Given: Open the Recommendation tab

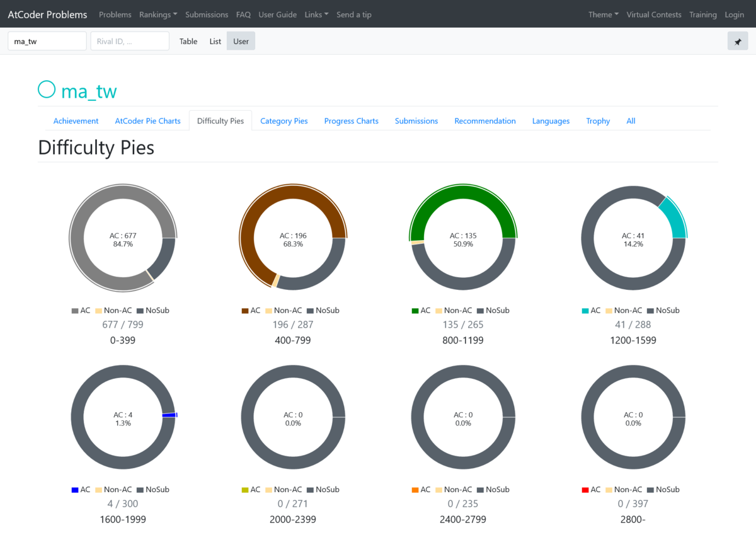Looking at the screenshot, I should tap(485, 121).
